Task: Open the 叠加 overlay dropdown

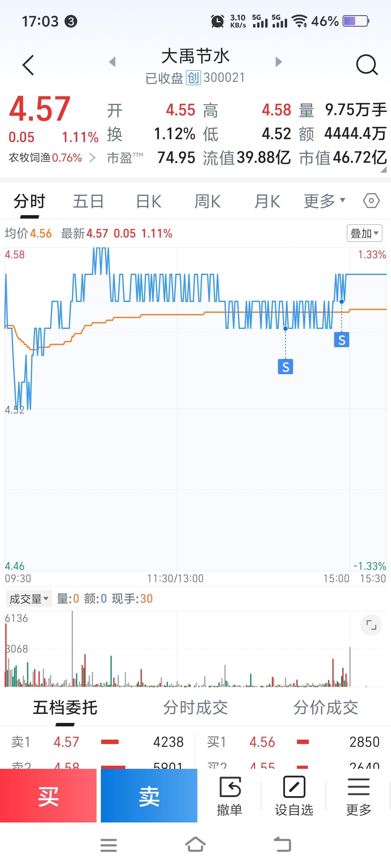Action: pos(364,233)
